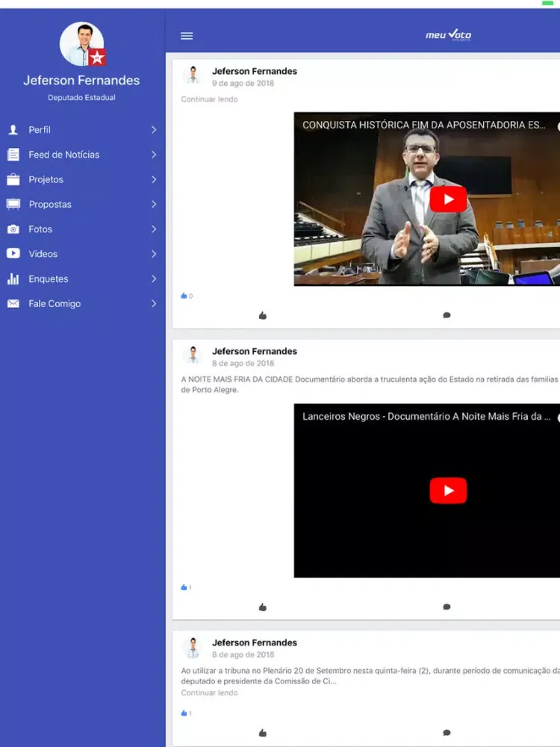Screen dimensions: 560x747
Task: Play the Conquista Histórica video
Action: tap(448, 199)
